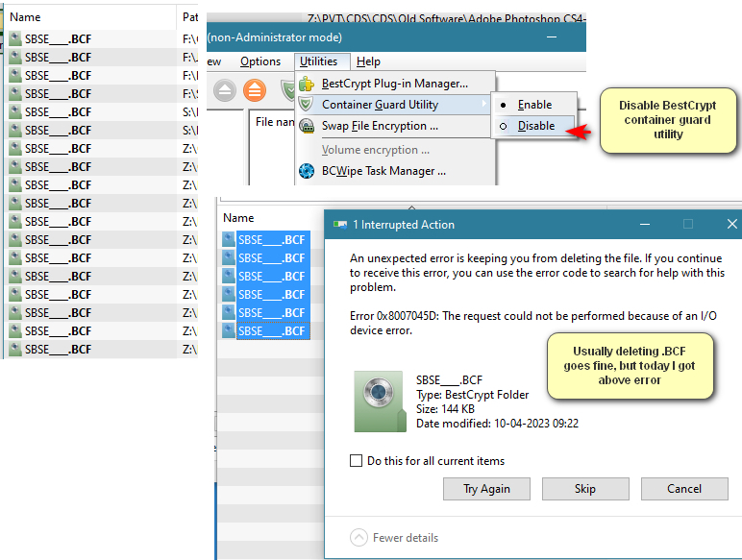The image size is (742, 560).
Task: Open the BestCrypt Plug-in Manager icon entry
Action: pos(307,84)
